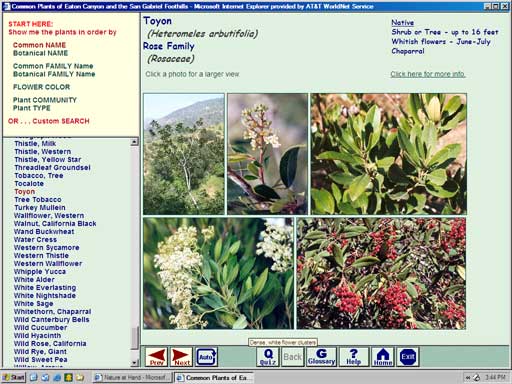Enlarge the white flower clusters photo
Image resolution: width=512 pixels, height=384 pixels.
219,274
